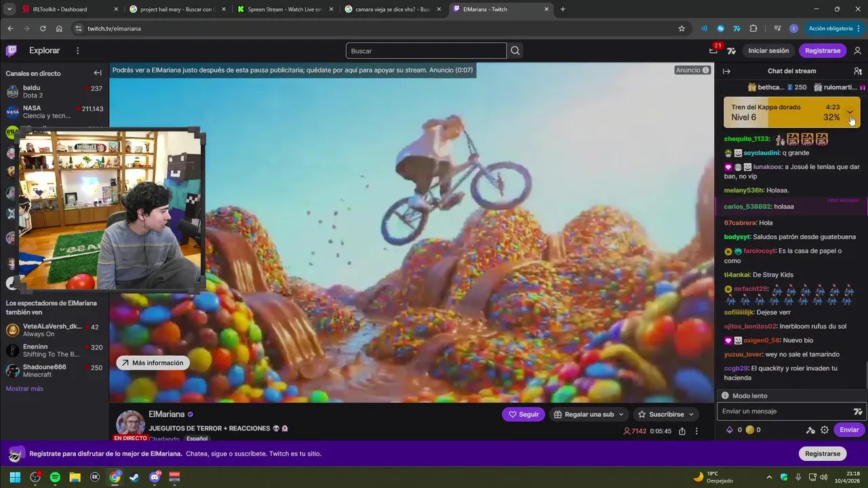
Task: Open the NASA channel in sidebar
Action: click(55, 112)
